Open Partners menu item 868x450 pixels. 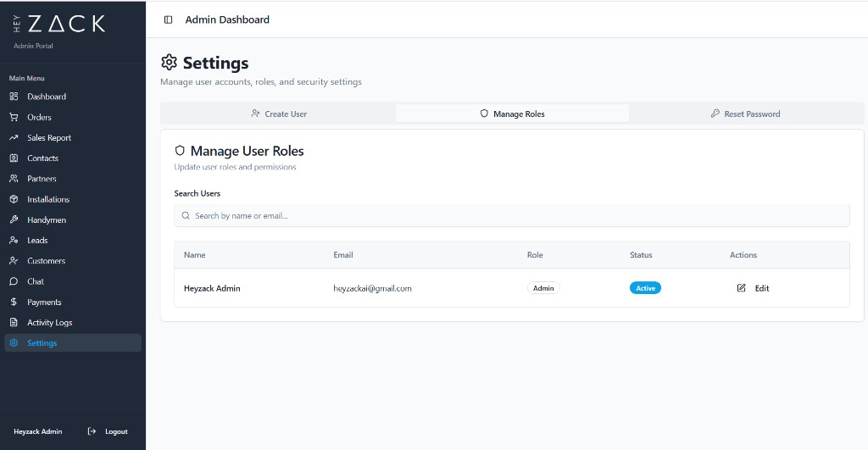pos(42,178)
